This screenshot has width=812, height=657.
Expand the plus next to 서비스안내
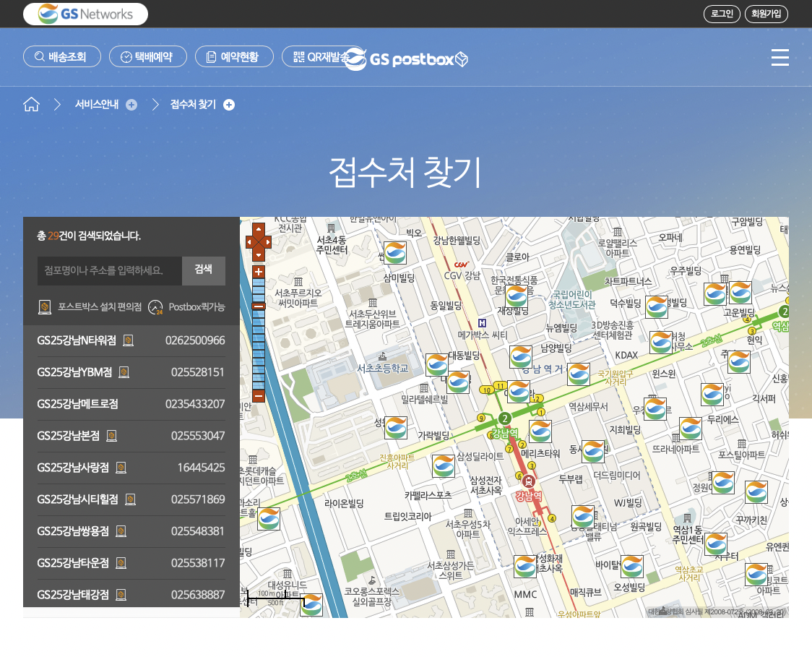131,106
